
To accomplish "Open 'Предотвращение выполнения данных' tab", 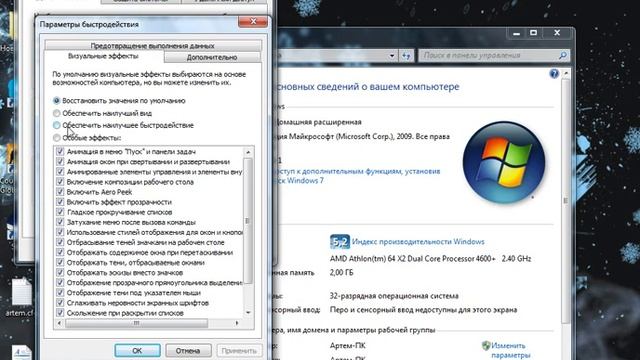I will [153, 45].
